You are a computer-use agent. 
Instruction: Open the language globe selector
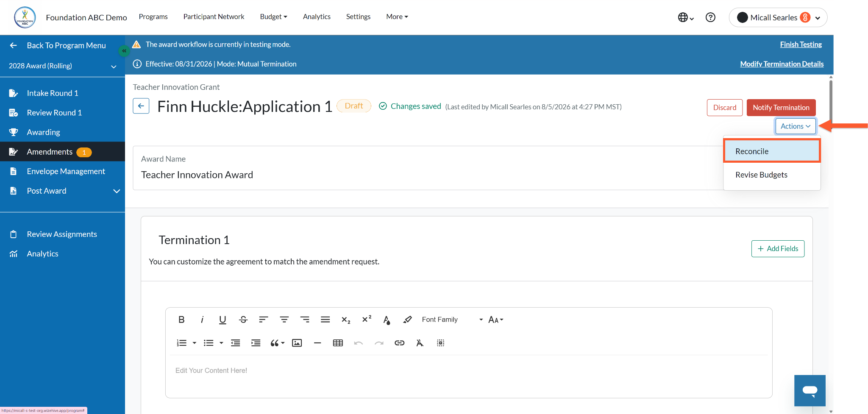[x=685, y=17]
